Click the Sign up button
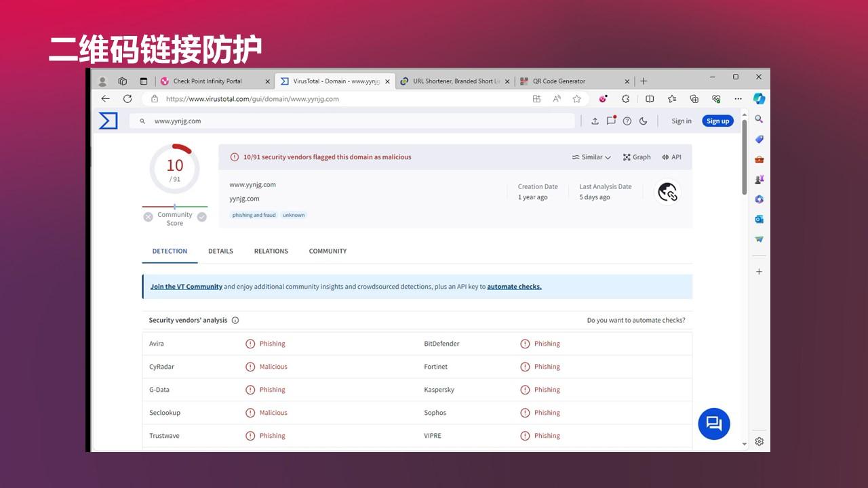Viewport: 868px width, 488px height. point(717,121)
